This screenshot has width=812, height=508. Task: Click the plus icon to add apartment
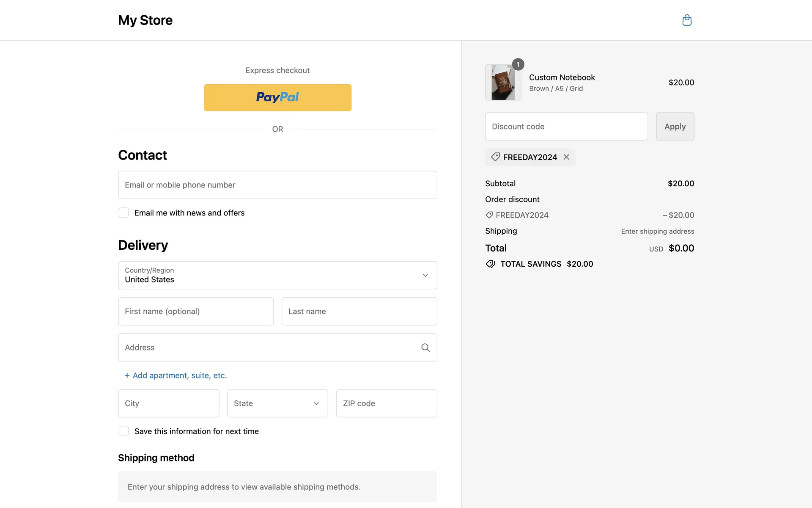tap(127, 375)
